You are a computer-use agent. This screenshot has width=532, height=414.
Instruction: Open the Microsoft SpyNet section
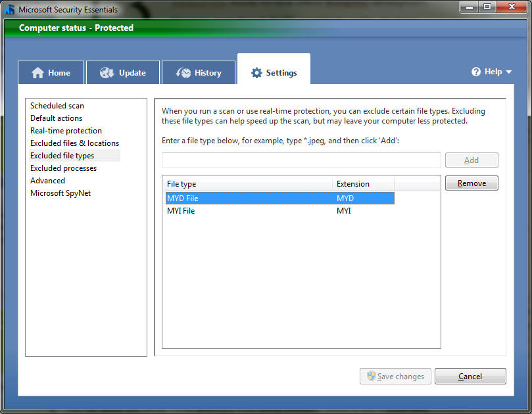click(60, 193)
